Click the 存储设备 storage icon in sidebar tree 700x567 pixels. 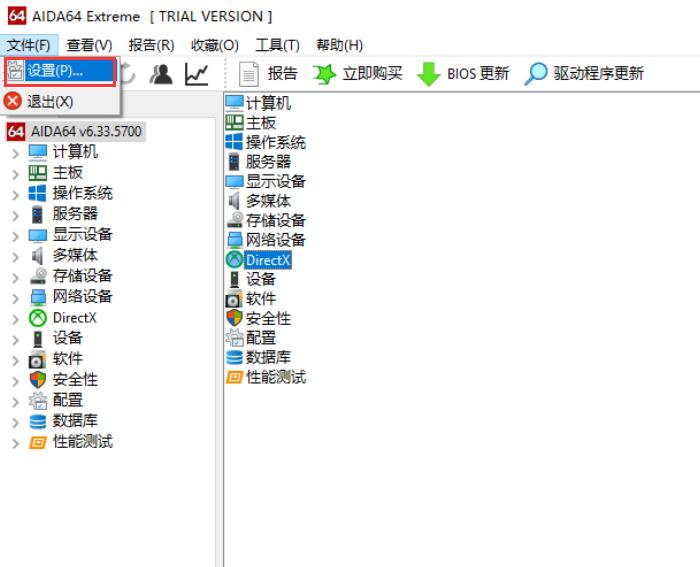click(x=38, y=276)
